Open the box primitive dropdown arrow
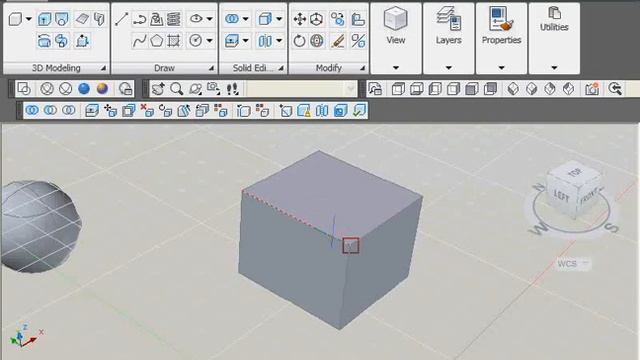The height and width of the screenshot is (360, 640). pyautogui.click(x=29, y=19)
